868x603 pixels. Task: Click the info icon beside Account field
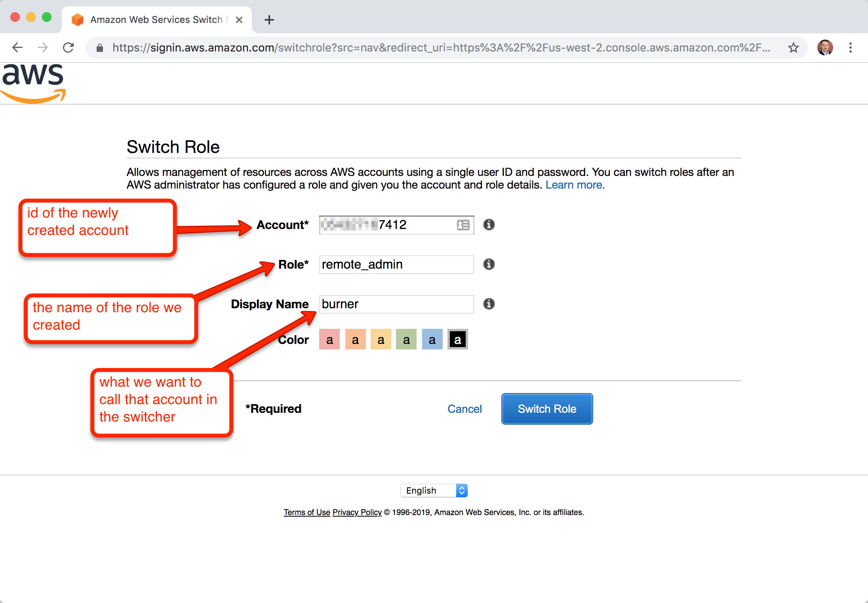point(489,225)
